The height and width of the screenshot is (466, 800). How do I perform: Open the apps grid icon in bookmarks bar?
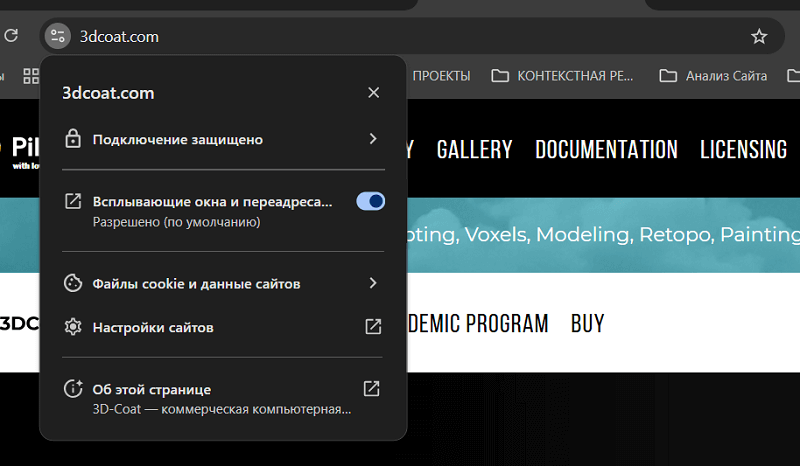pos(31,76)
